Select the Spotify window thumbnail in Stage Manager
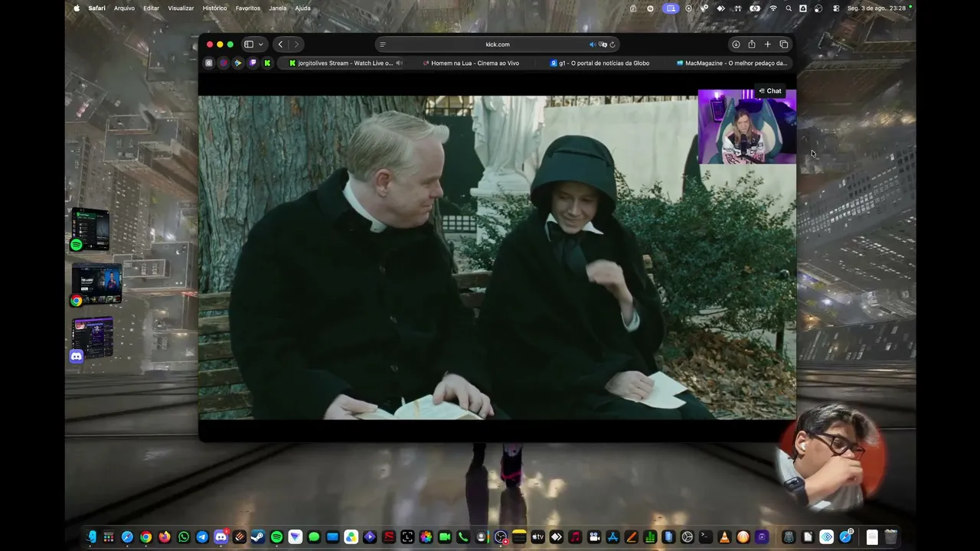Viewport: 980px width, 551px height. 90,229
